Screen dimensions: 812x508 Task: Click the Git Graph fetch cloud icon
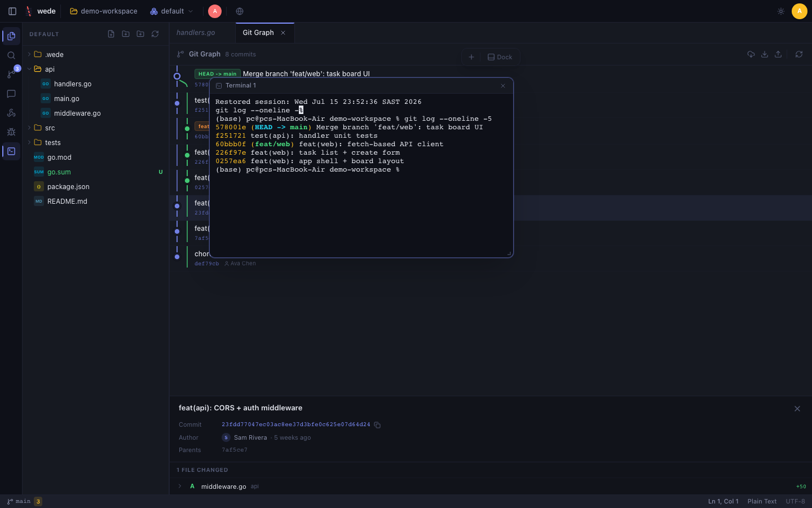[751, 54]
